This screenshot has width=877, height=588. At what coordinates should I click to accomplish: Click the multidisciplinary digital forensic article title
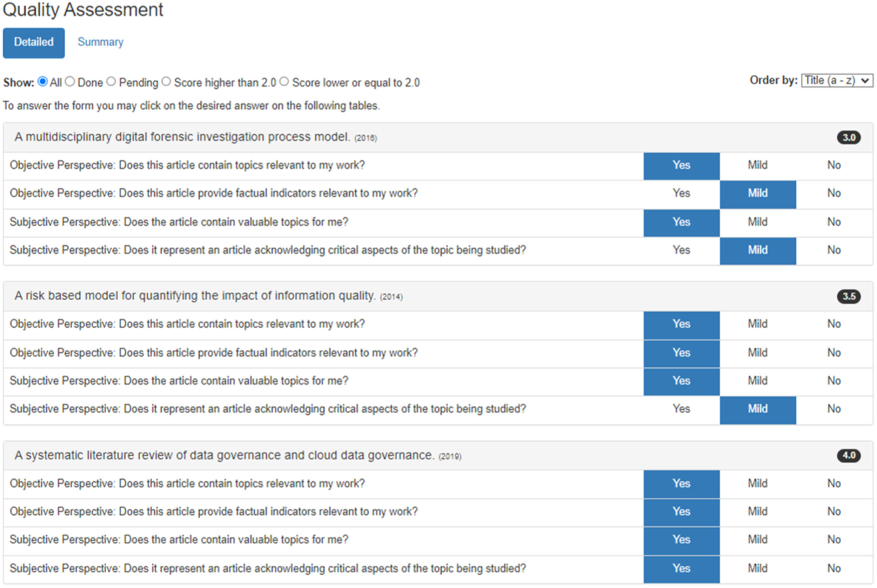(x=182, y=137)
